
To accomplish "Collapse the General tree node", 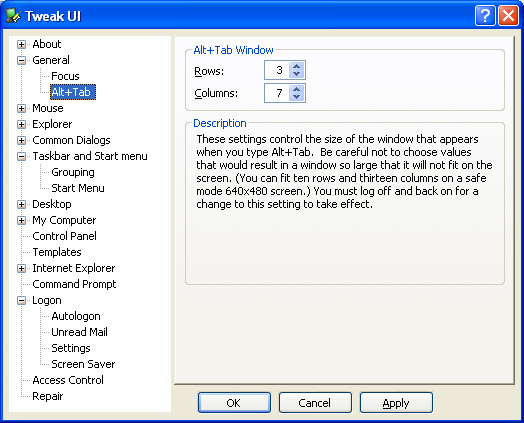I will coord(21,60).
